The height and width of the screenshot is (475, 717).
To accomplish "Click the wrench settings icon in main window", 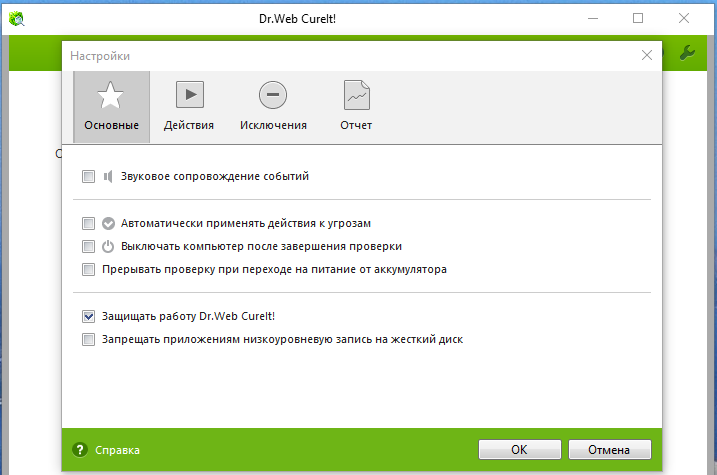I will click(687, 53).
